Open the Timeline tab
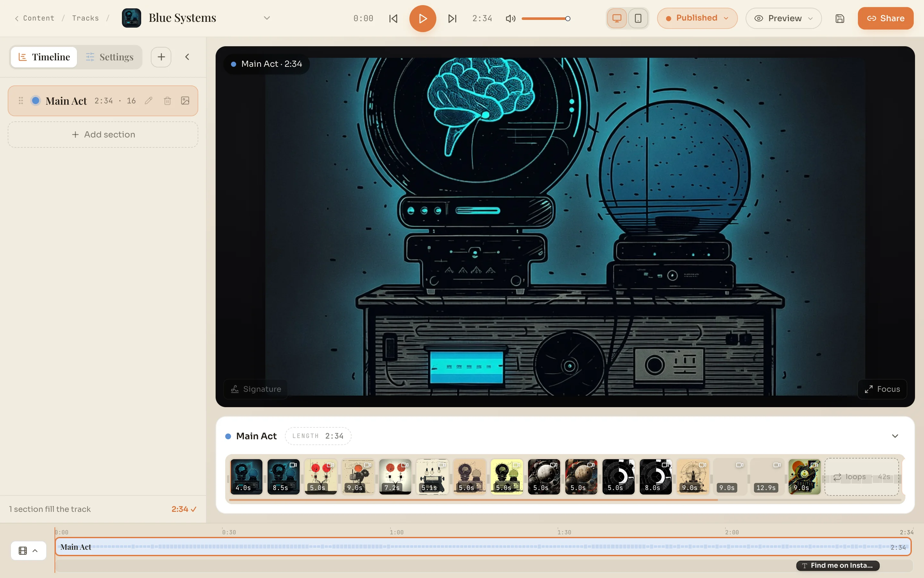 click(x=44, y=57)
